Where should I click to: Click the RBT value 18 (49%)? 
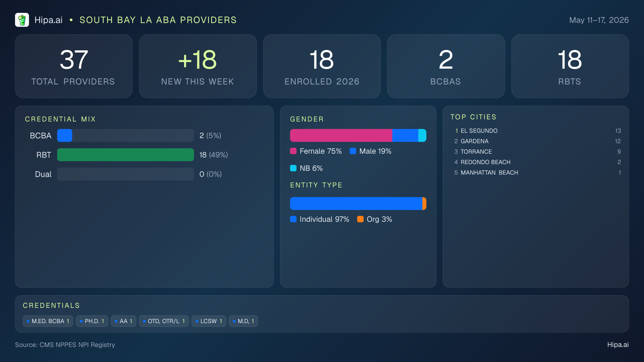pos(214,155)
